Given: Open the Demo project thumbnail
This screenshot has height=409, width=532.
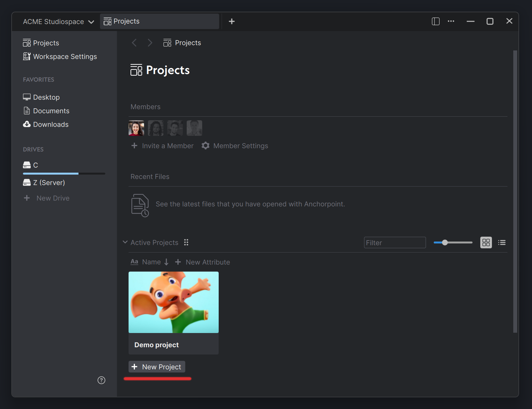Looking at the screenshot, I should click(173, 302).
